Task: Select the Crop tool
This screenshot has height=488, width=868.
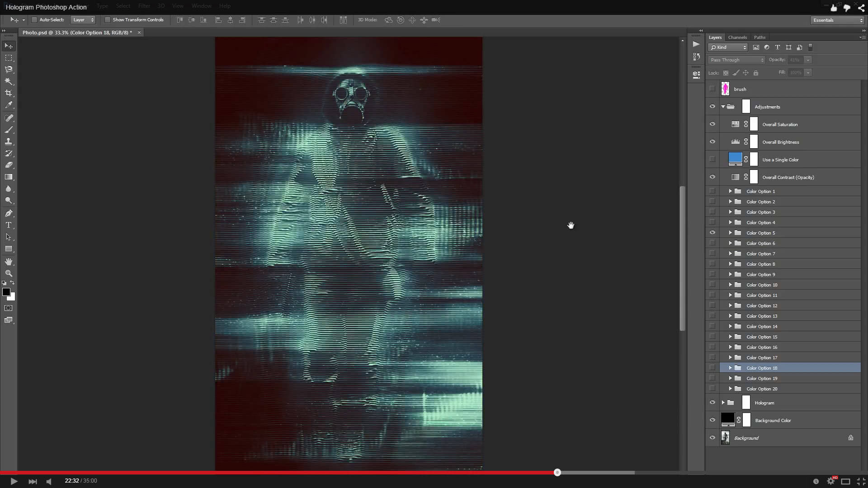Action: coord(9,93)
